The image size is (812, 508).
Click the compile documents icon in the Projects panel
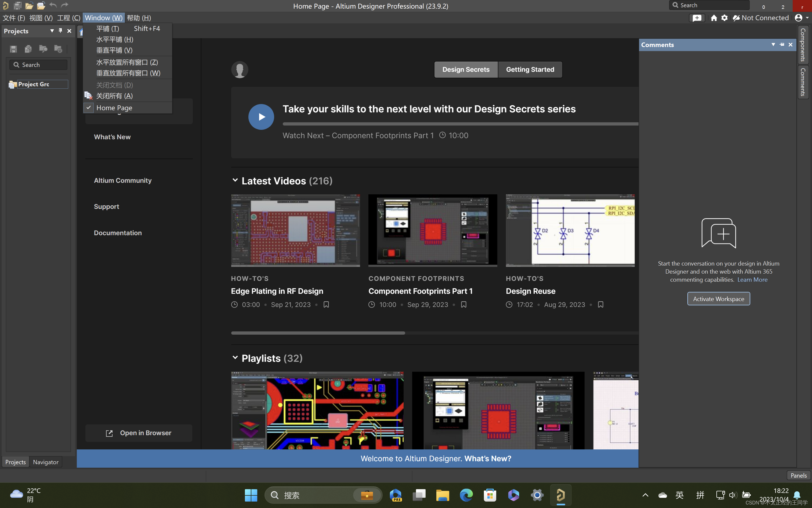[28, 49]
